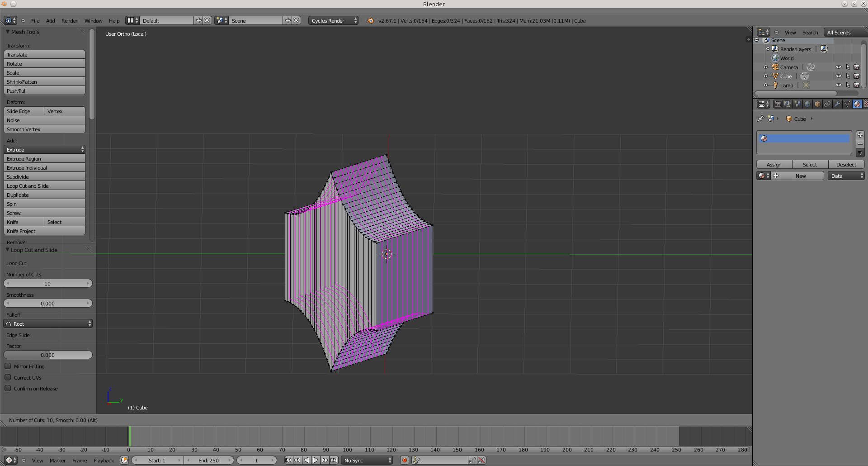This screenshot has height=466, width=868.
Task: Open the Render menu in top bar
Action: [x=69, y=20]
